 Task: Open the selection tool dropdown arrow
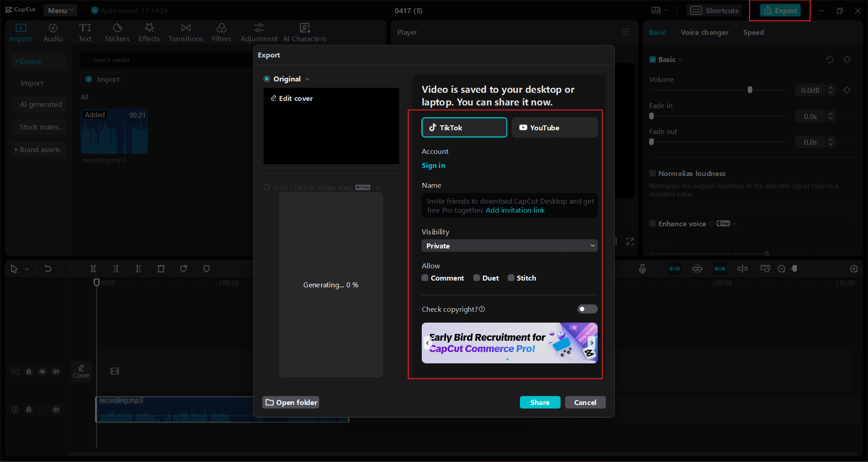click(x=27, y=269)
